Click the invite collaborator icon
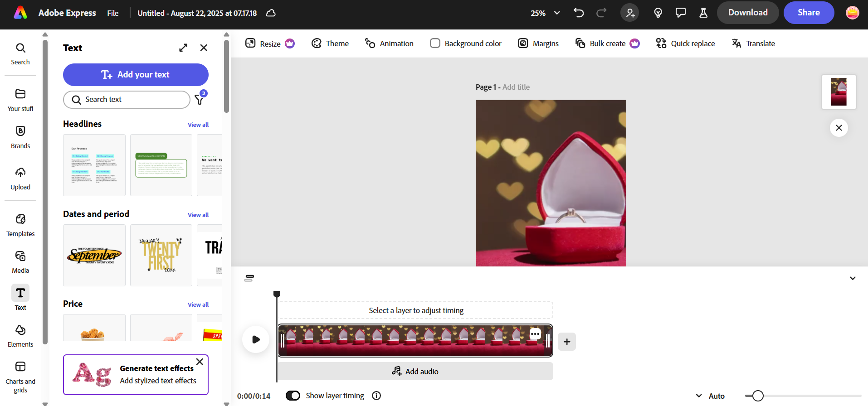 coord(630,13)
